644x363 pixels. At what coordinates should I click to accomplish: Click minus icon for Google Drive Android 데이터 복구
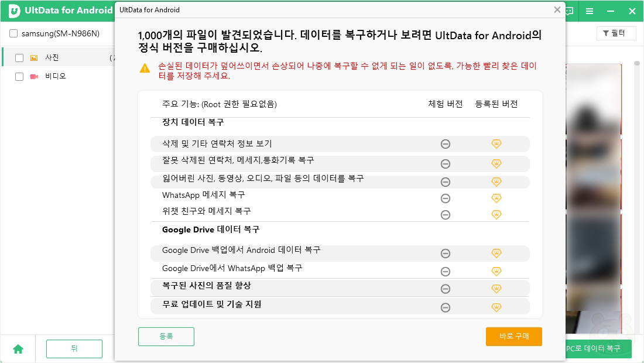[445, 254]
